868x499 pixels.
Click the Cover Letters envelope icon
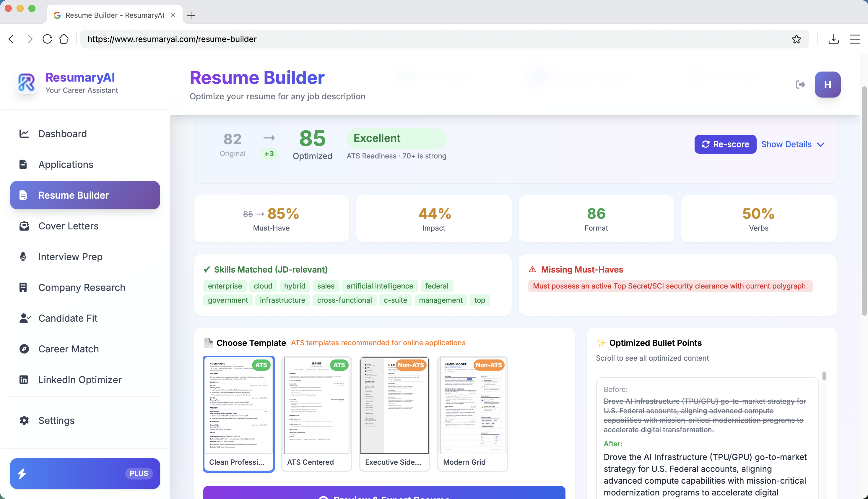click(24, 226)
